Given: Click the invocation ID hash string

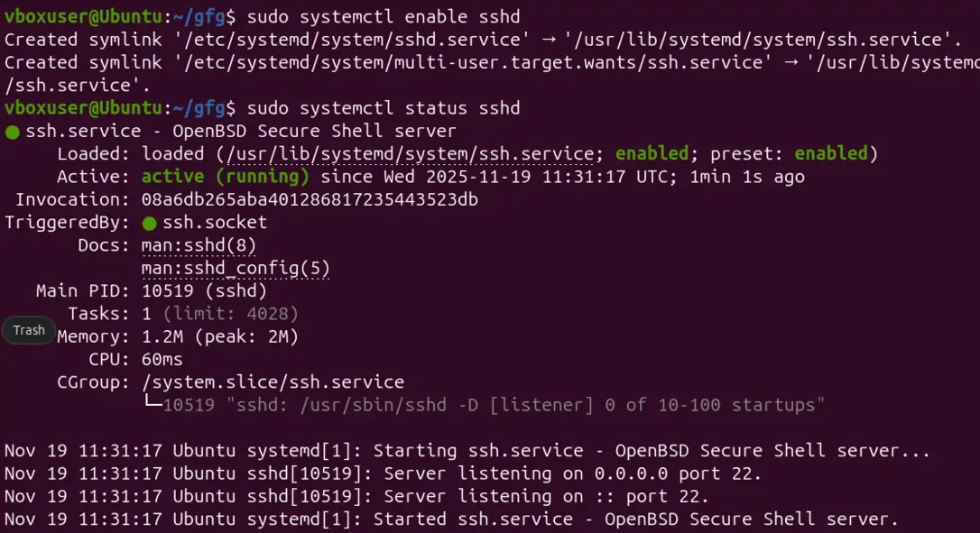Looking at the screenshot, I should coord(310,199).
